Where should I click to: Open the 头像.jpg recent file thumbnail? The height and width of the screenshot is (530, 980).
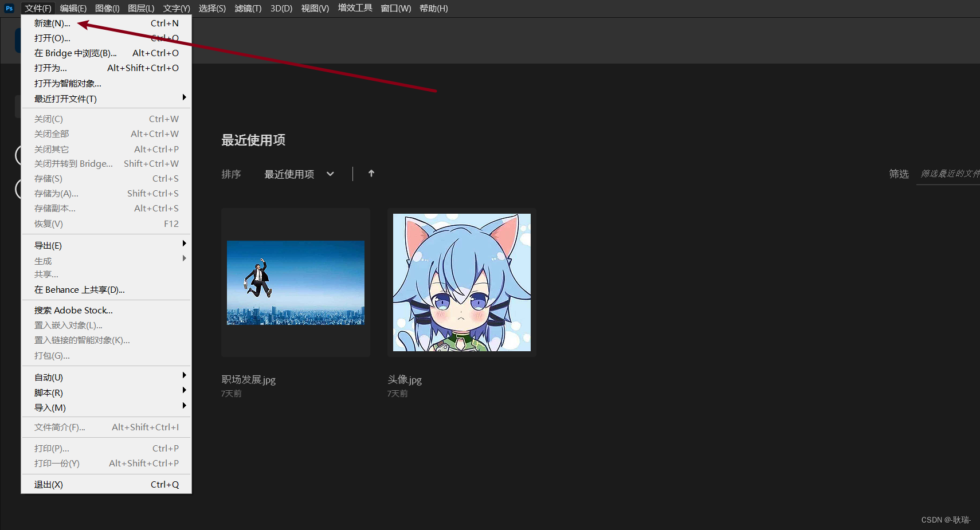[461, 282]
